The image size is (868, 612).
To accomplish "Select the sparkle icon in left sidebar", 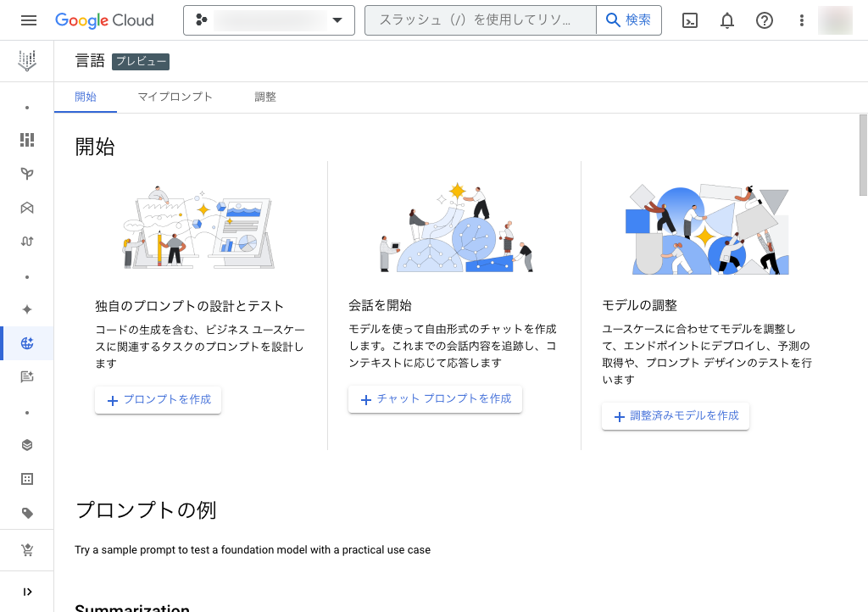I will (x=27, y=309).
